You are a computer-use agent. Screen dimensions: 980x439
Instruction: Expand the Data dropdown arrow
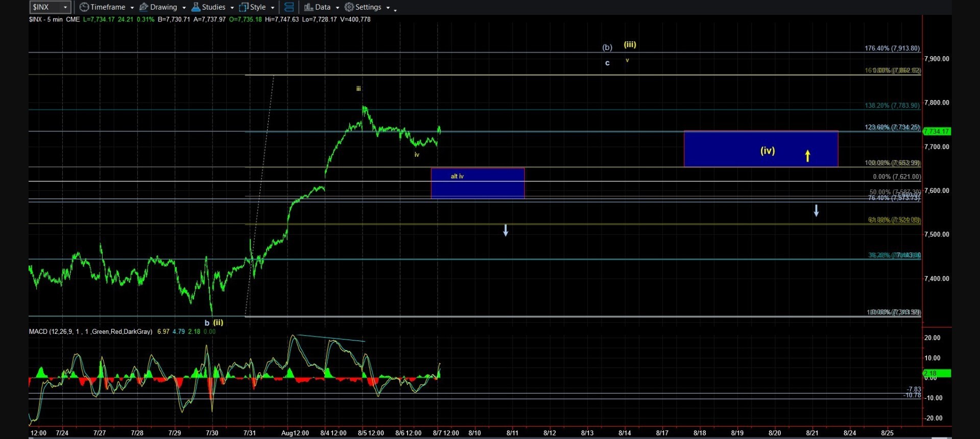pyautogui.click(x=337, y=8)
